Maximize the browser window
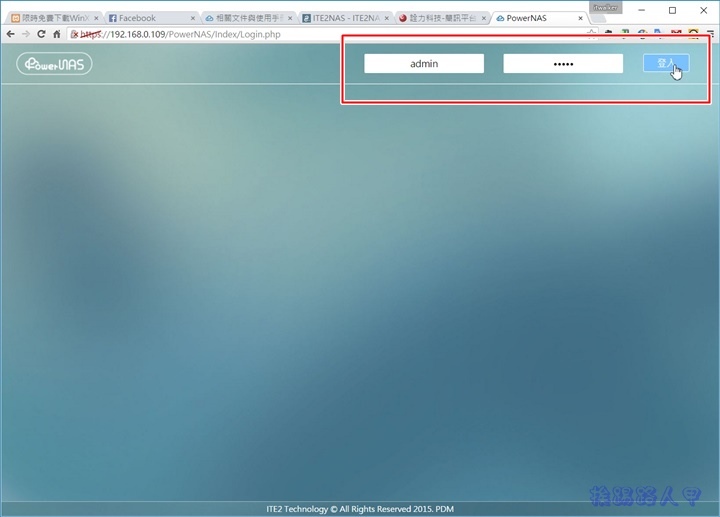720x517 pixels. tap(672, 10)
